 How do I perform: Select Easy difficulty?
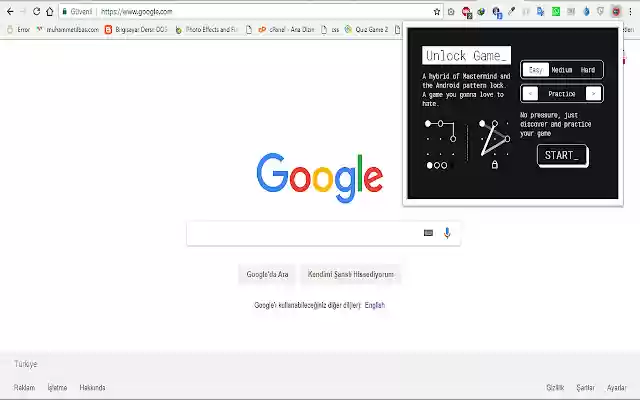coord(536,70)
